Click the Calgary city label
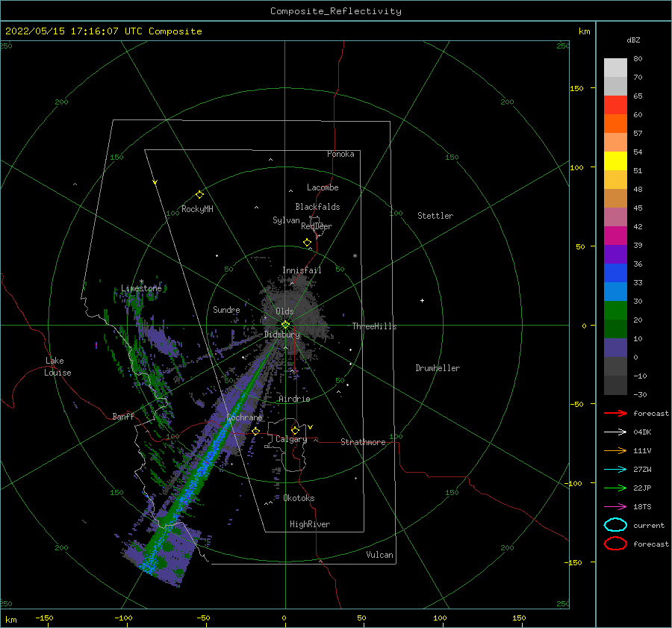The width and height of the screenshot is (672, 628). tap(291, 439)
